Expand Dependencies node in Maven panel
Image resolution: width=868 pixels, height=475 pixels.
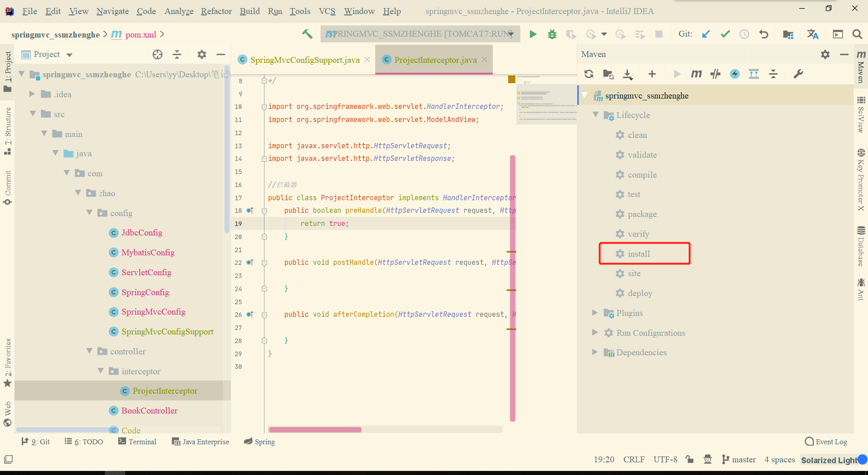(x=595, y=352)
